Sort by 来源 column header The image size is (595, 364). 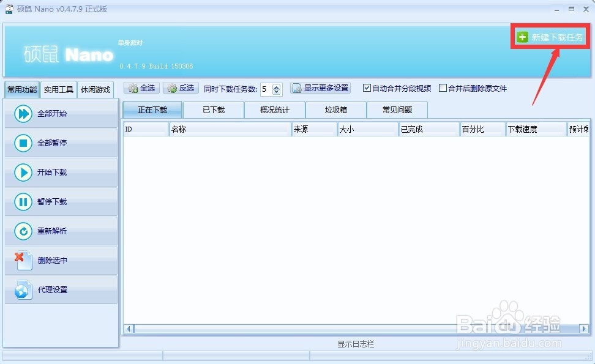coord(314,129)
